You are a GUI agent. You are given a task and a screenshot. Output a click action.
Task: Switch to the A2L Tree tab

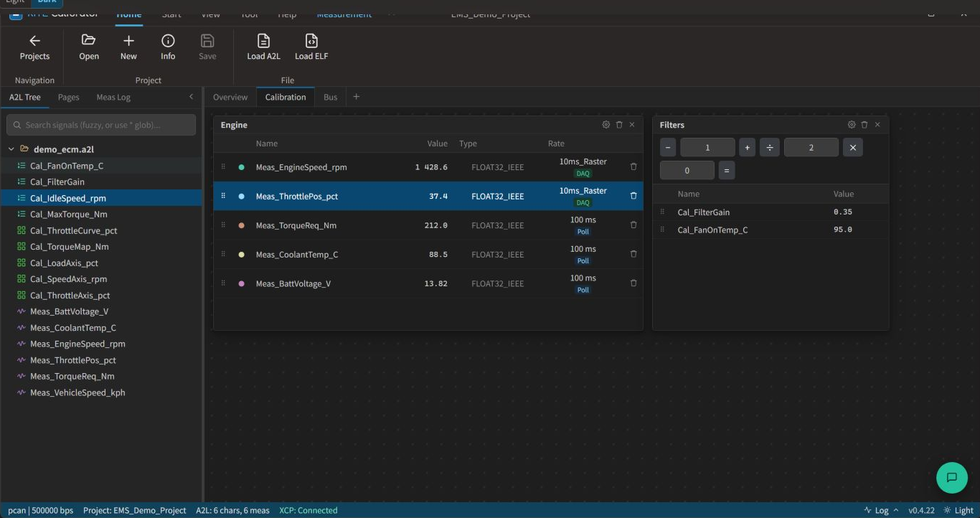(x=25, y=97)
